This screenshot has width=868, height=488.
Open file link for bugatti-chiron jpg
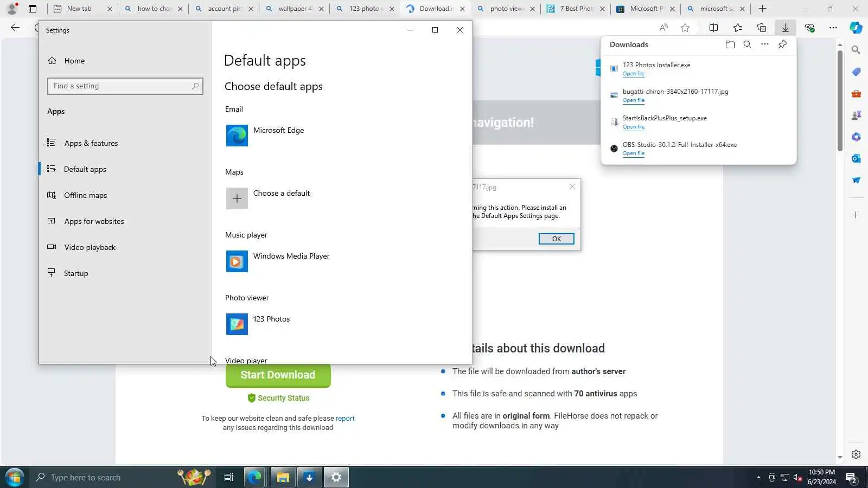tap(633, 100)
